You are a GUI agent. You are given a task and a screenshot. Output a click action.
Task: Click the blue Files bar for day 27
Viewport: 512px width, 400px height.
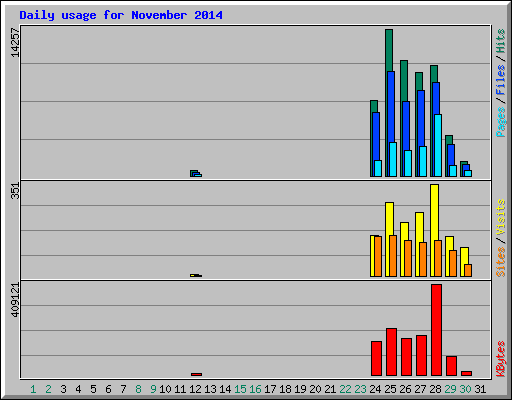pyautogui.click(x=421, y=118)
